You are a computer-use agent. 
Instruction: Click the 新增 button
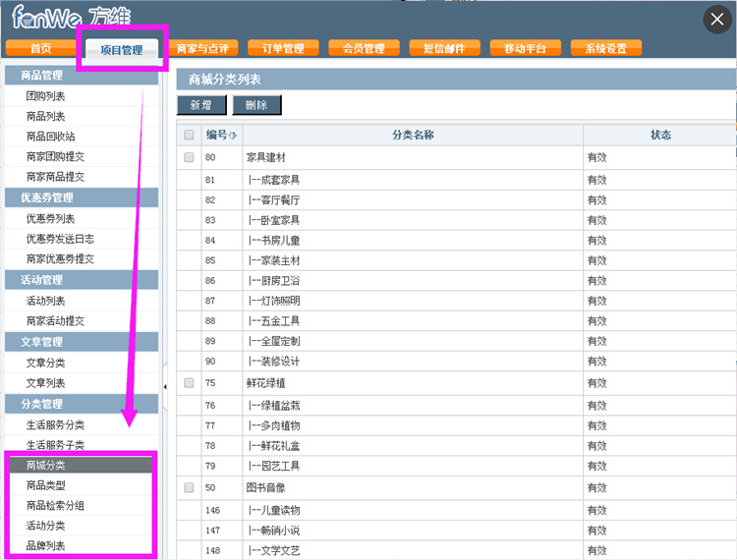tap(201, 105)
